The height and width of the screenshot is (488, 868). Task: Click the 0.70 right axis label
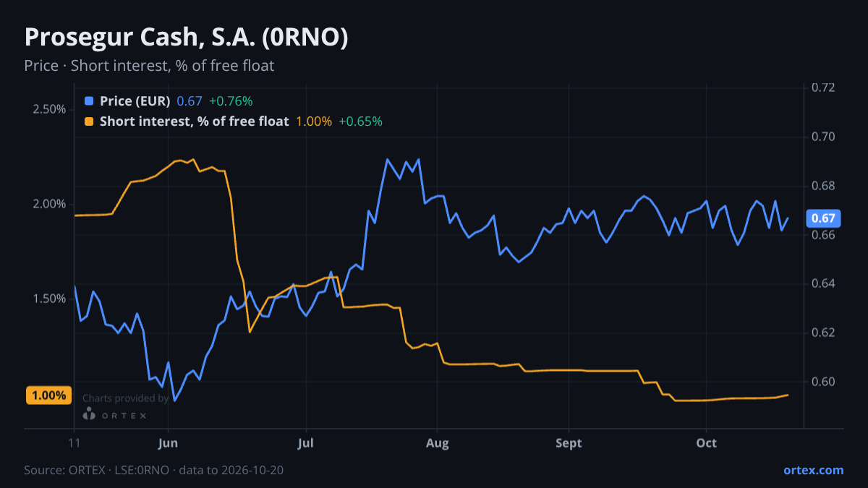tap(823, 137)
